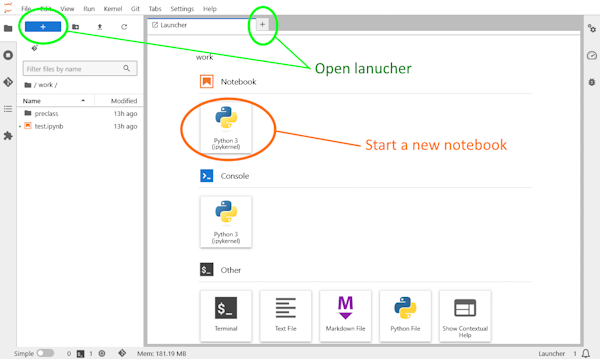Click the filter files by name field

(80, 68)
